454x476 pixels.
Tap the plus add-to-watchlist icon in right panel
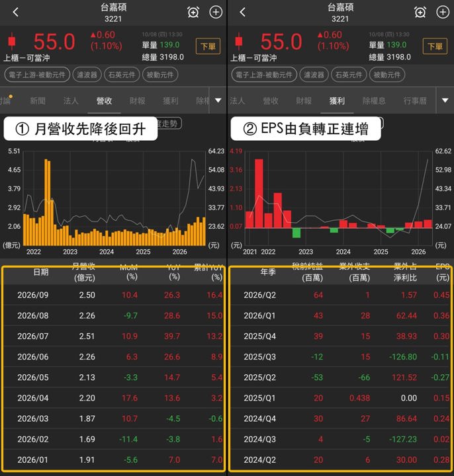[x=443, y=12]
